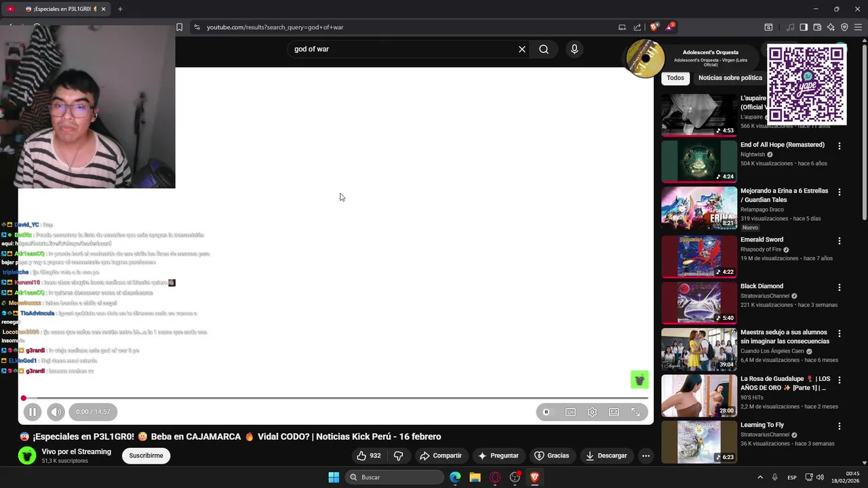
Task: Open File Explorer from the taskbar
Action: [x=475, y=477]
